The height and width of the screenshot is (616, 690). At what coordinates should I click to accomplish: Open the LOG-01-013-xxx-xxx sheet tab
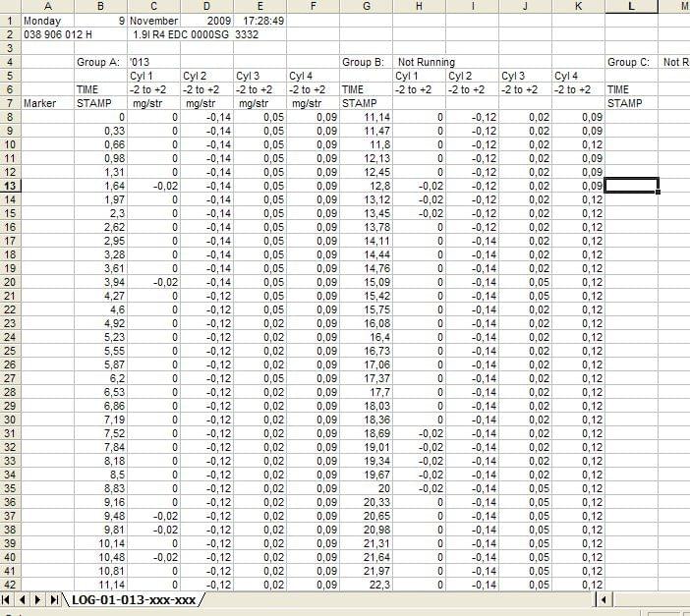[x=135, y=599]
